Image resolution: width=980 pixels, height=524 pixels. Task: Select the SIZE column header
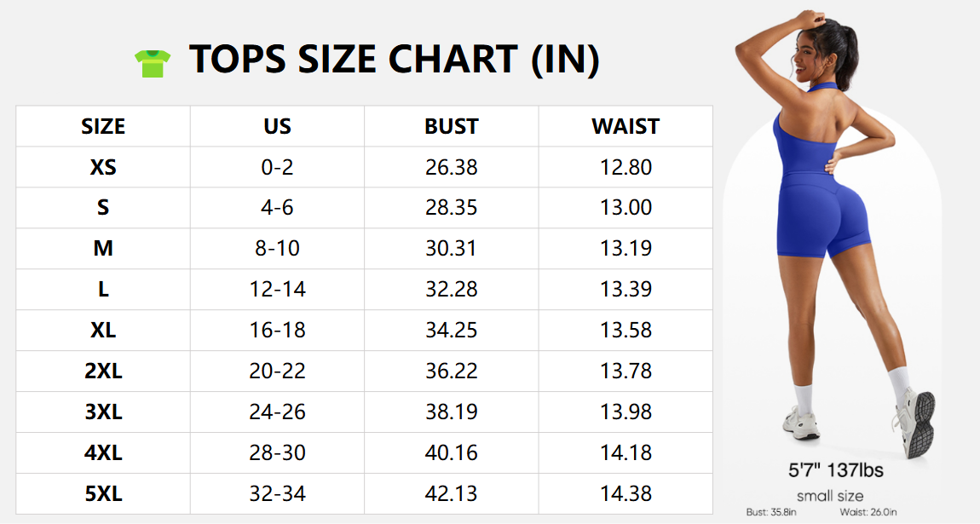[103, 127]
